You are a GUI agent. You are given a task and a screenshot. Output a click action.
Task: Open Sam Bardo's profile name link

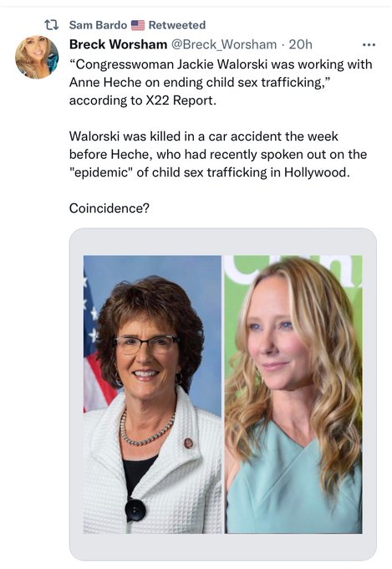[98, 25]
